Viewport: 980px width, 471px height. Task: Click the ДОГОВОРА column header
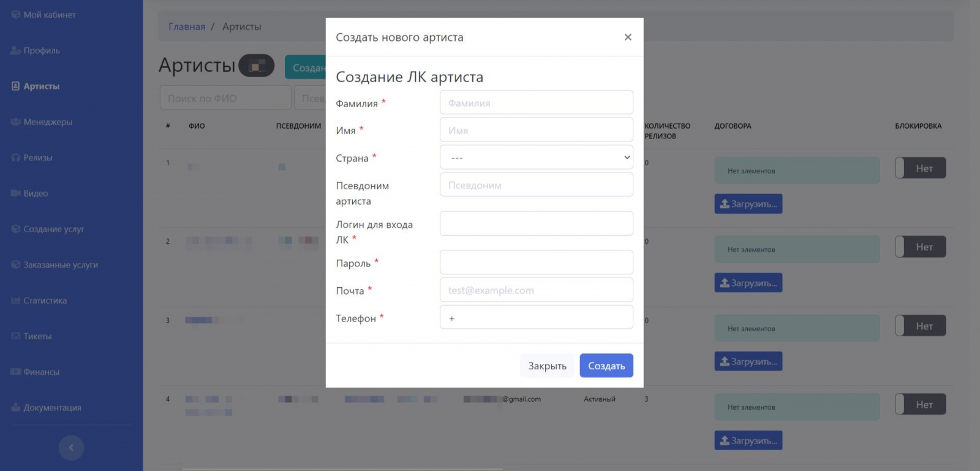pos(733,126)
